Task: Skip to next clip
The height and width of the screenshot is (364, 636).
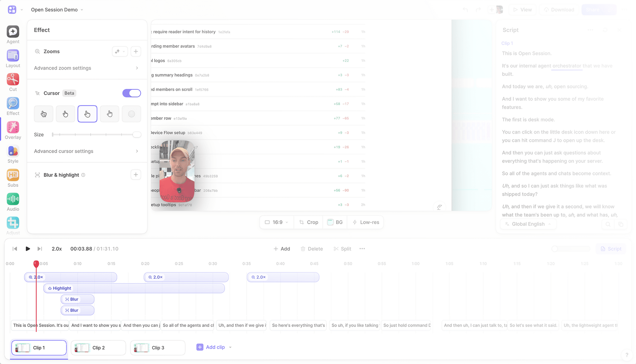Action: [40, 249]
